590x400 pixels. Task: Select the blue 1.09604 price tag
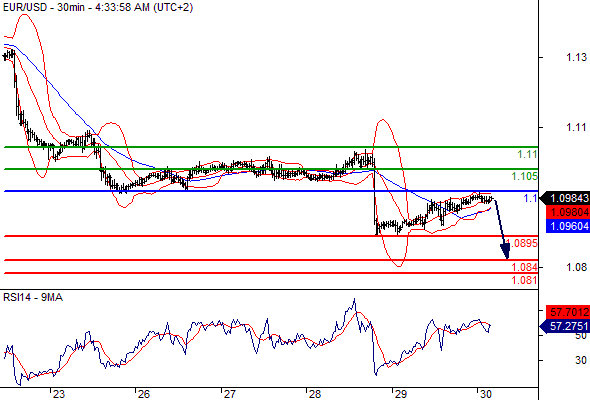pyautogui.click(x=568, y=226)
